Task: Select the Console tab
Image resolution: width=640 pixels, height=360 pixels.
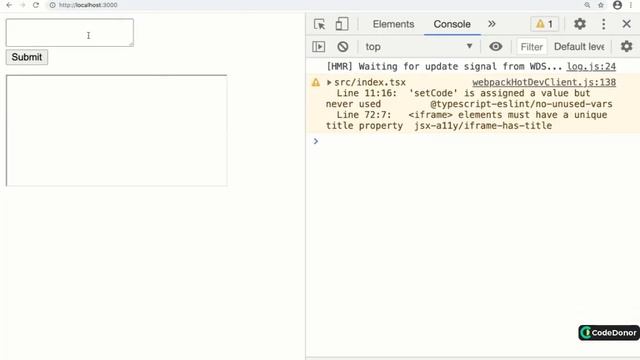Action: pos(452,24)
